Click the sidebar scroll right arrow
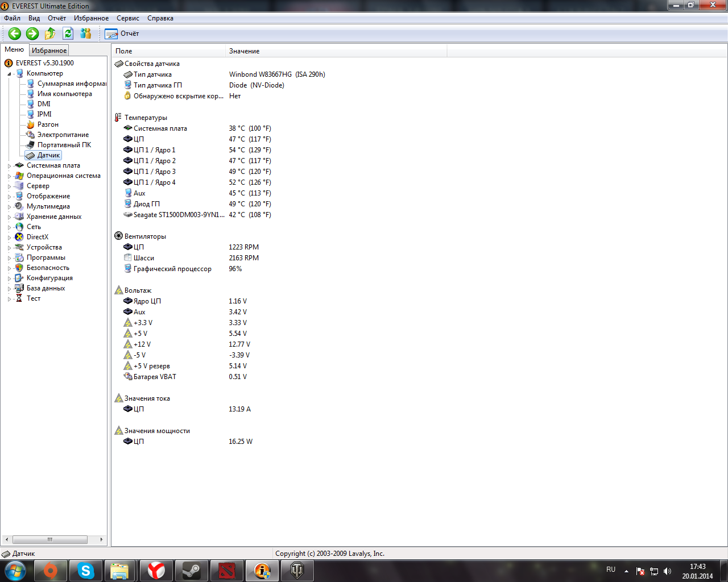Viewport: 728px width, 582px height. [x=102, y=539]
